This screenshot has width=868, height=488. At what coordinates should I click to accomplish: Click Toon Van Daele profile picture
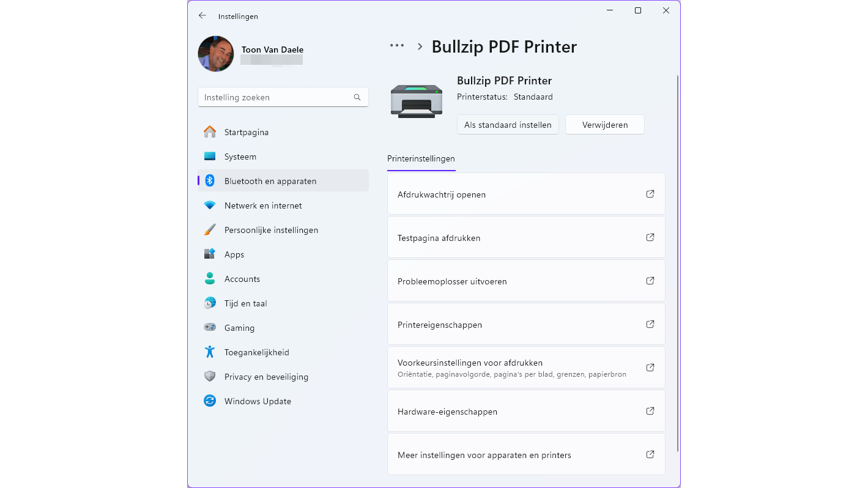pyautogui.click(x=216, y=54)
